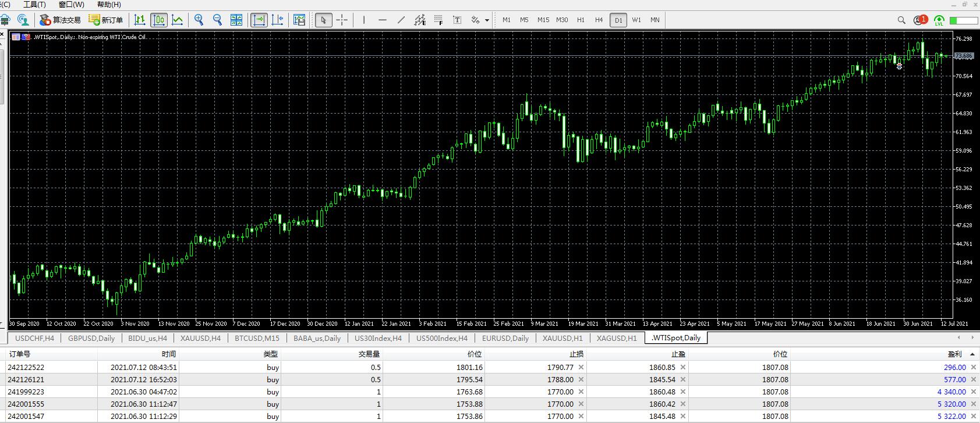Toggle the chart shift button
Screen dimensions: 980x423
[x=277, y=20]
